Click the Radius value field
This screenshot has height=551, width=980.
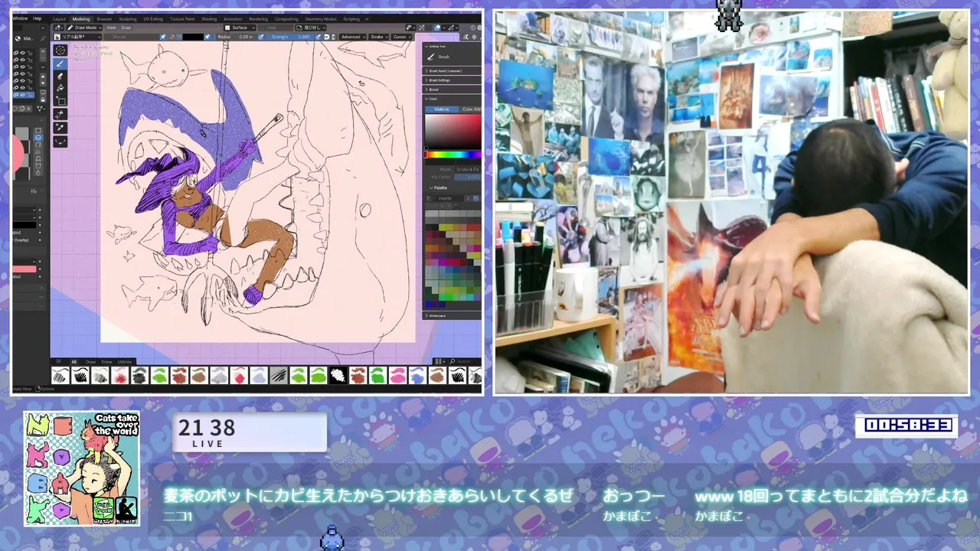click(236, 37)
